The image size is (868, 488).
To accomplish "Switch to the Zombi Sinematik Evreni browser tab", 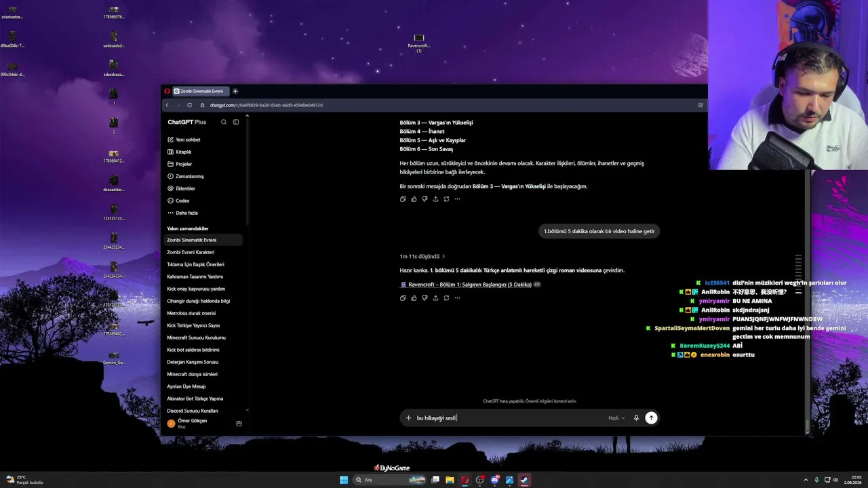I will [201, 91].
